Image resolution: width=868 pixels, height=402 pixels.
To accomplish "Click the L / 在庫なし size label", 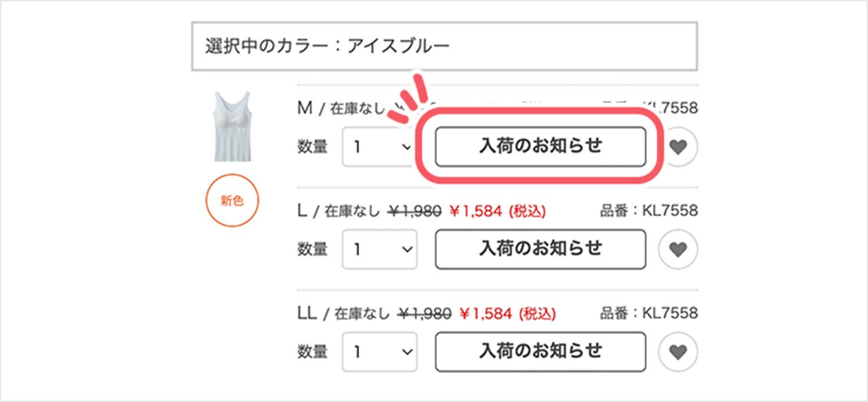I will pos(338,211).
